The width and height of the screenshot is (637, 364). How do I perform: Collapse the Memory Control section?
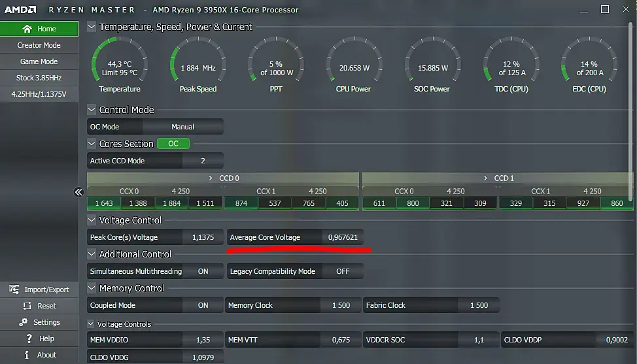pos(92,288)
